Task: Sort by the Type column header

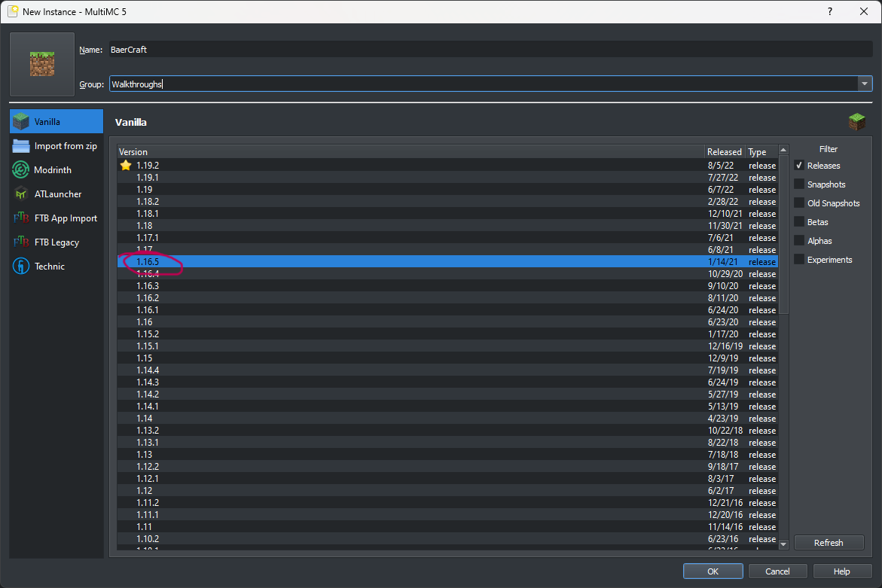Action: 761,152
